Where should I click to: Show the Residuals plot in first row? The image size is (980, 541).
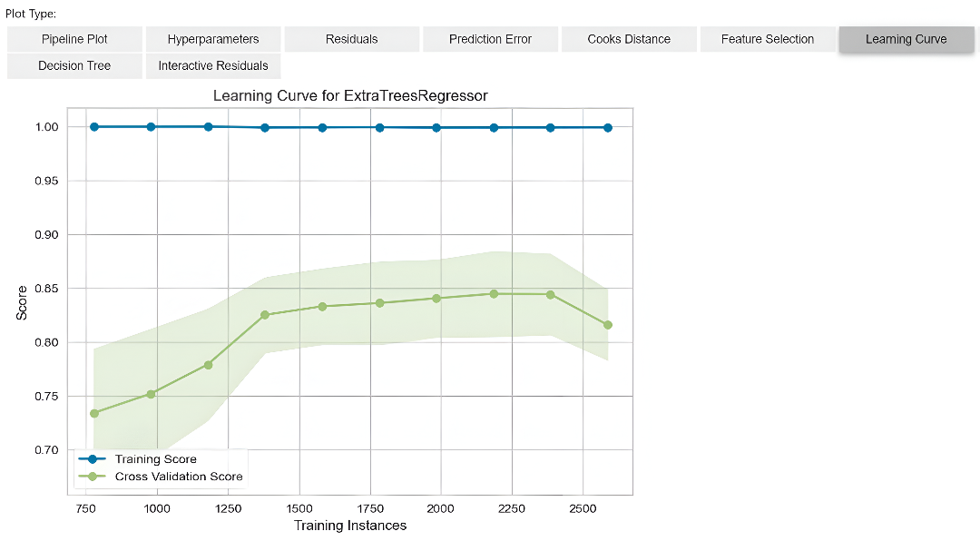click(x=352, y=39)
